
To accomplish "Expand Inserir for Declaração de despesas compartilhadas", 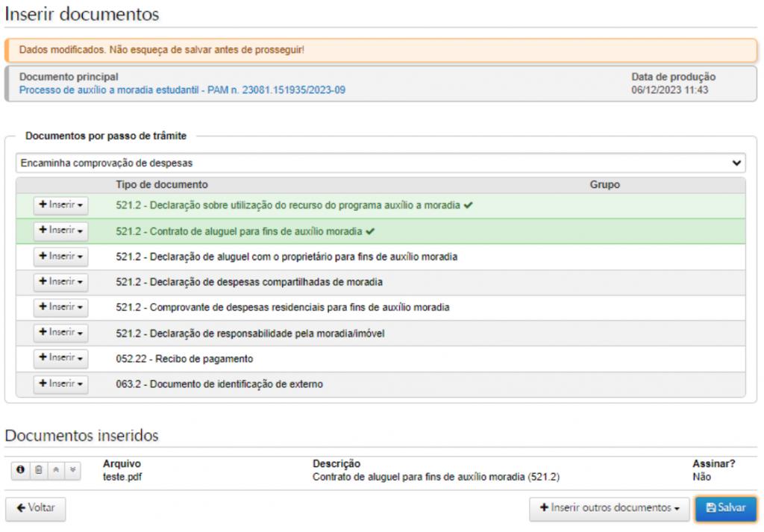I will click(60, 282).
